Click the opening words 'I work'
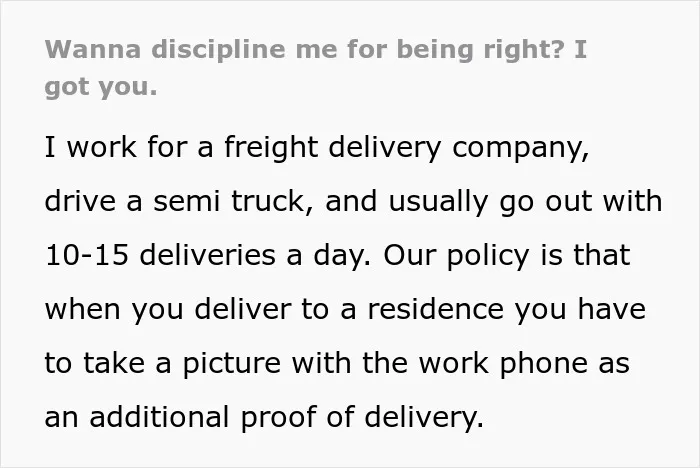This screenshot has height=468, width=700. tap(91, 147)
